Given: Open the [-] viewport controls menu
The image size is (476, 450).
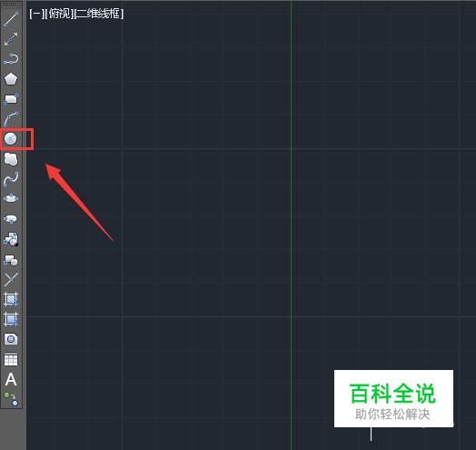Looking at the screenshot, I should (36, 14).
